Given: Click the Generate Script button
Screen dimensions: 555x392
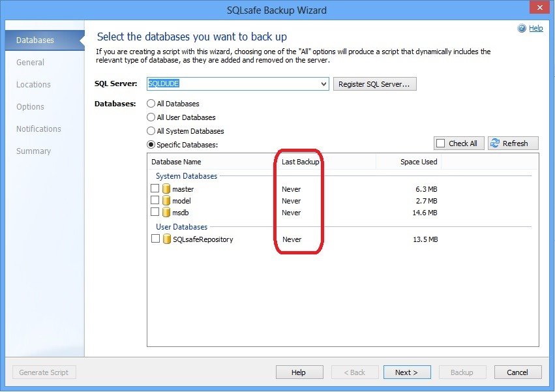Looking at the screenshot, I should 44,372.
